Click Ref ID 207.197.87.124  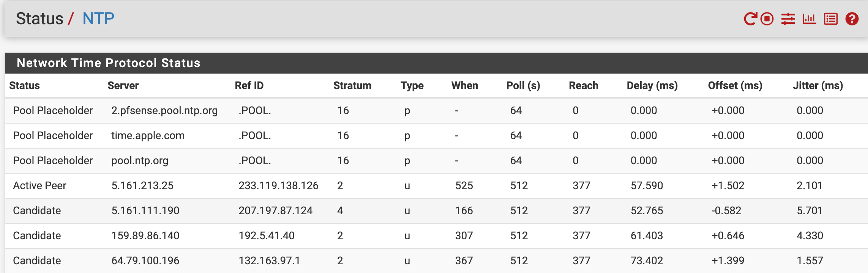click(x=276, y=210)
